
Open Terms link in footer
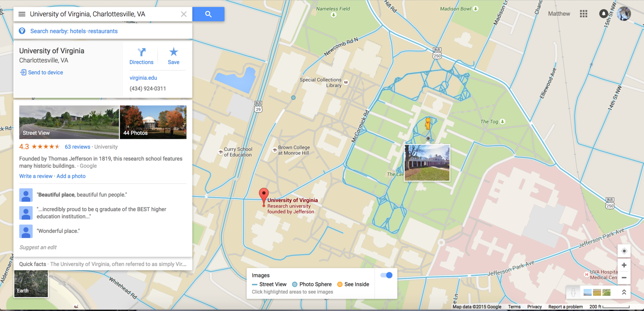coord(514,307)
